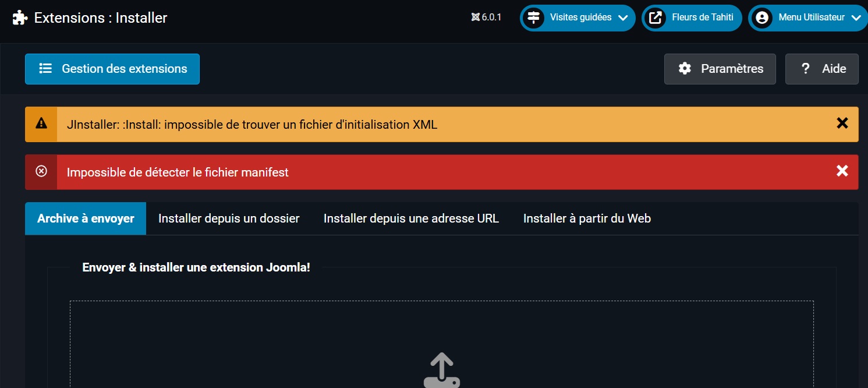The height and width of the screenshot is (388, 868).
Task: Click the Joomla 6.0.1 version badge
Action: click(x=486, y=17)
